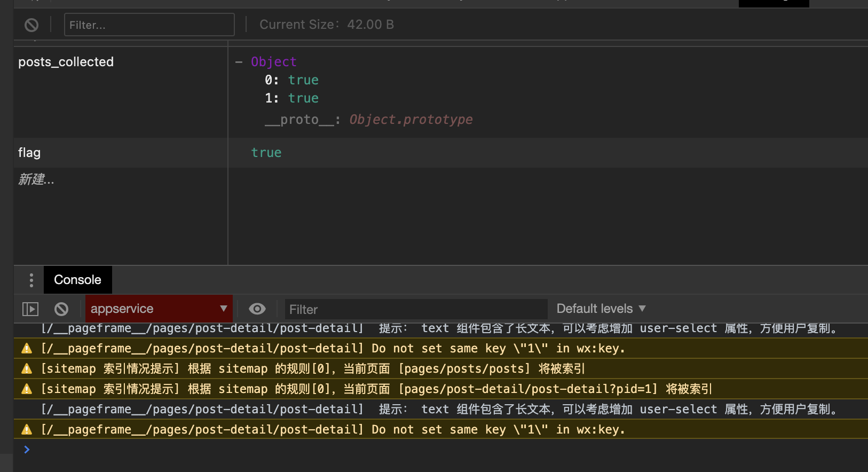Click the flag value true
This screenshot has width=868, height=472.
click(266, 153)
